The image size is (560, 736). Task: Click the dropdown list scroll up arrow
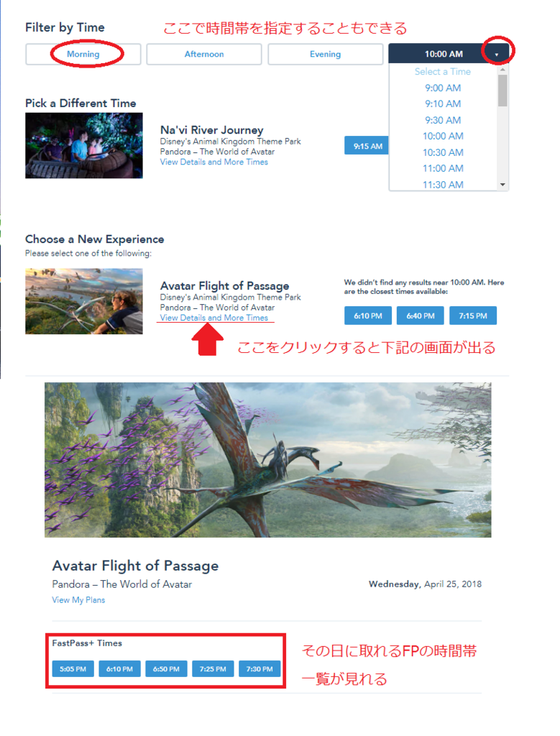(502, 70)
